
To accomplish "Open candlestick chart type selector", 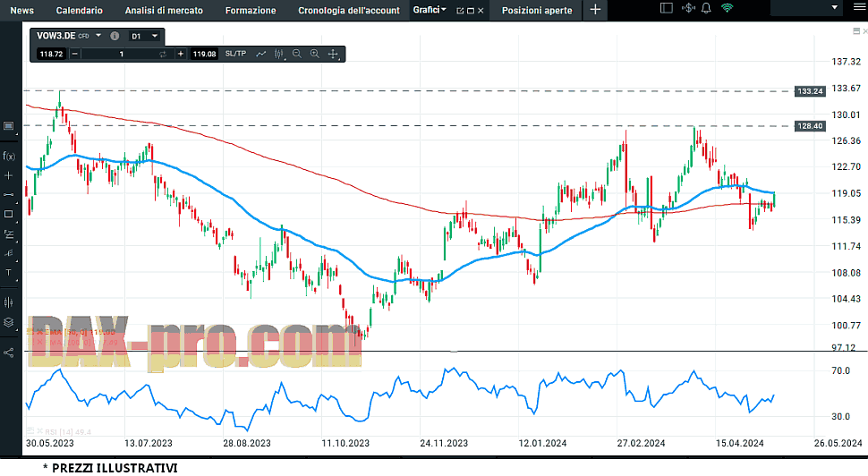I will 279,54.
